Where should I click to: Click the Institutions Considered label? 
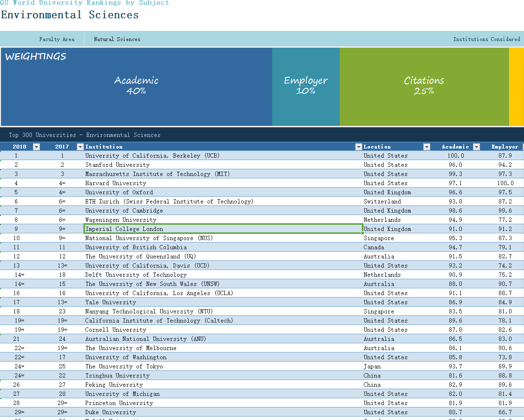point(486,39)
